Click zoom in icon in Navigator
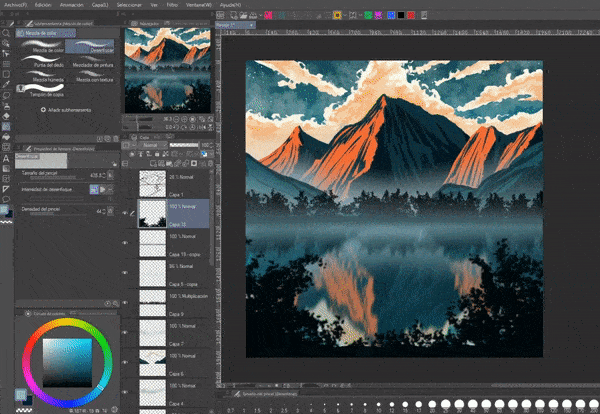The image size is (600, 414). click(185, 119)
